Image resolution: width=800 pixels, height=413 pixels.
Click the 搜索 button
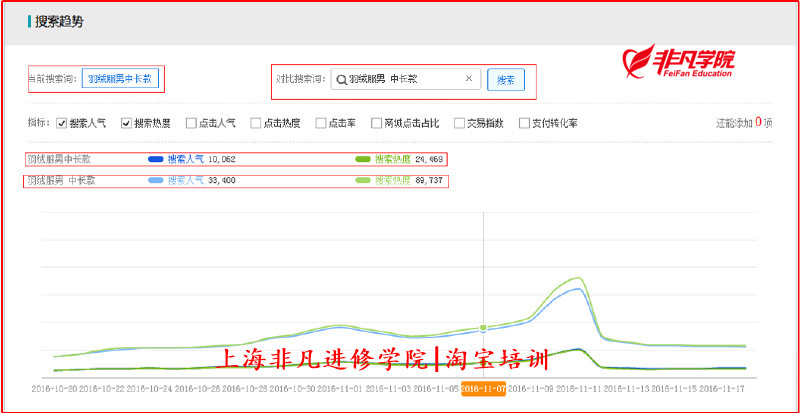(x=506, y=80)
